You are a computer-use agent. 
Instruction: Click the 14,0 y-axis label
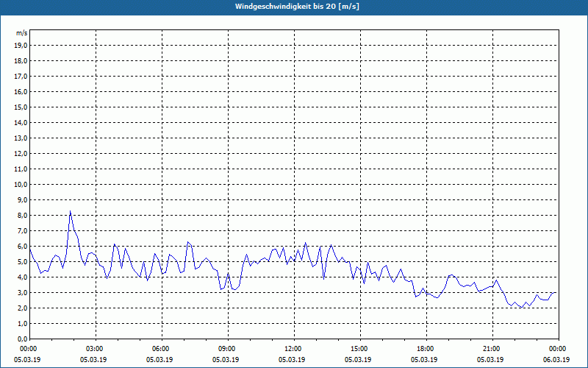[x=21, y=122]
